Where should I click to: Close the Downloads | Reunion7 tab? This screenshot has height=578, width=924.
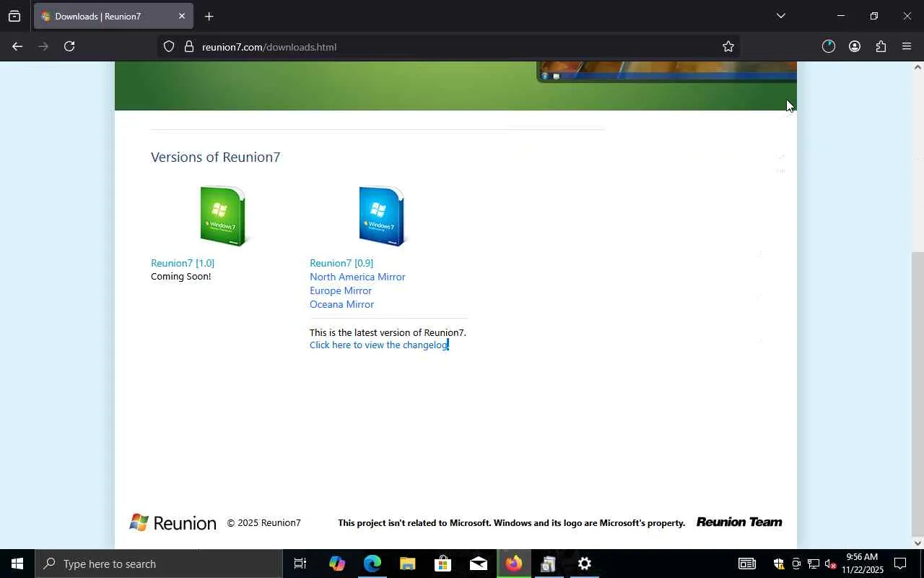[182, 16]
